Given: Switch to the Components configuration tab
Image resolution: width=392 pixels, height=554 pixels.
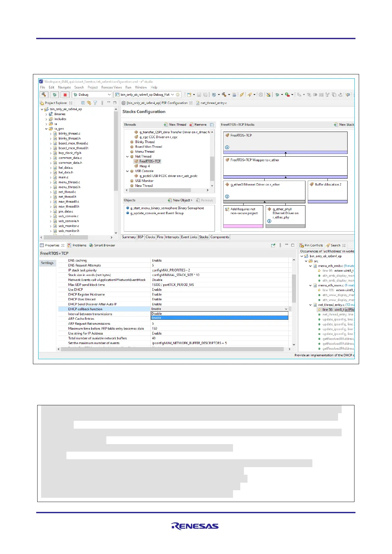Looking at the screenshot, I should (220, 237).
